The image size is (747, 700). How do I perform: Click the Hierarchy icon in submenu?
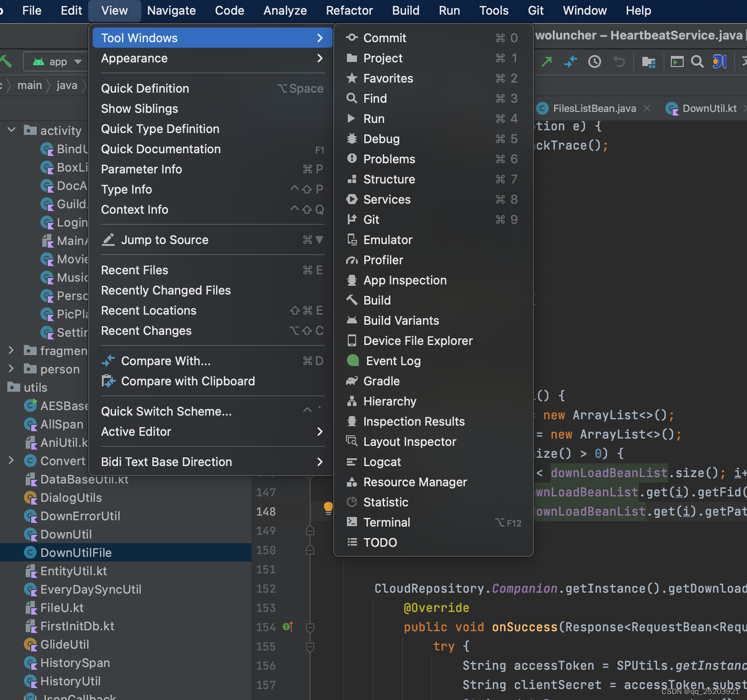352,401
